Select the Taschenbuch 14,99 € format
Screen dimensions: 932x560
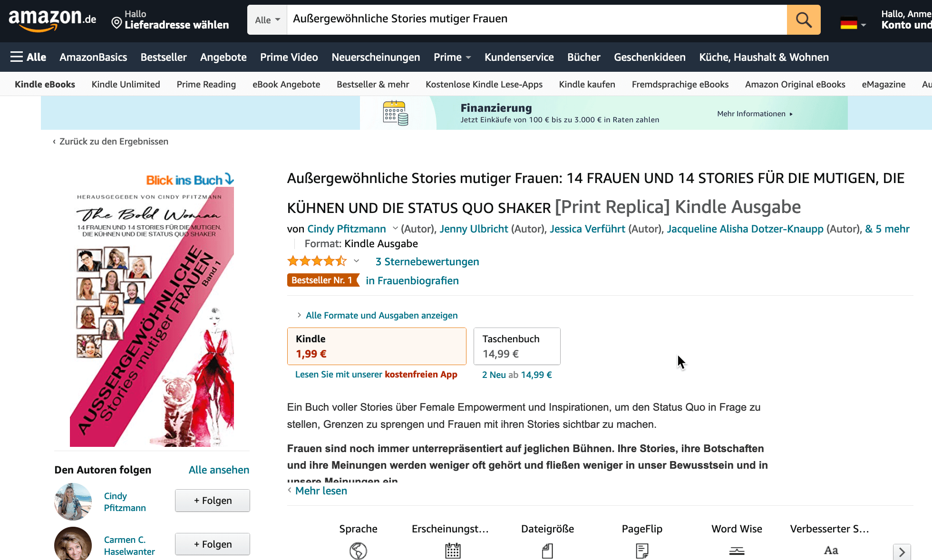coord(517,346)
